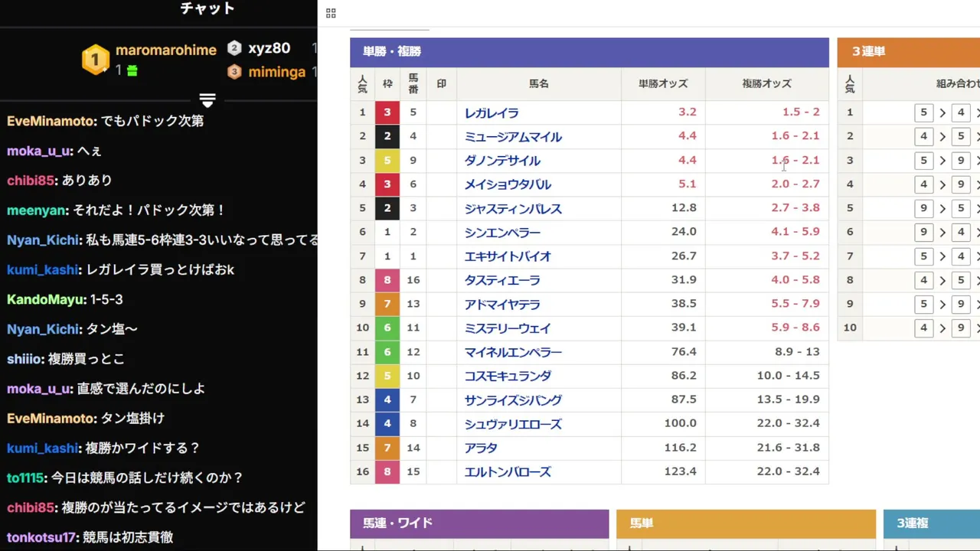The width and height of the screenshot is (980, 551).
Task: Click win odds 100.0 for シュヴァリエローズ
Action: pyautogui.click(x=681, y=422)
